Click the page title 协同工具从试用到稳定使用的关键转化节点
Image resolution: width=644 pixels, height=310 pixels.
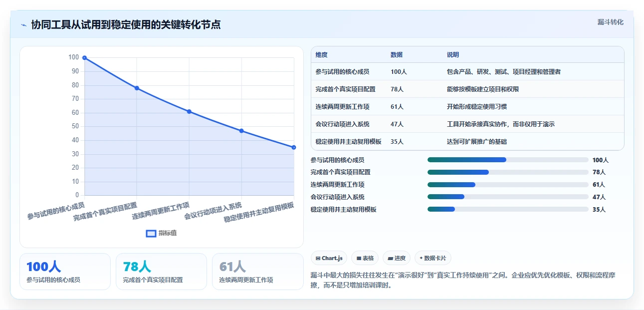(126, 25)
